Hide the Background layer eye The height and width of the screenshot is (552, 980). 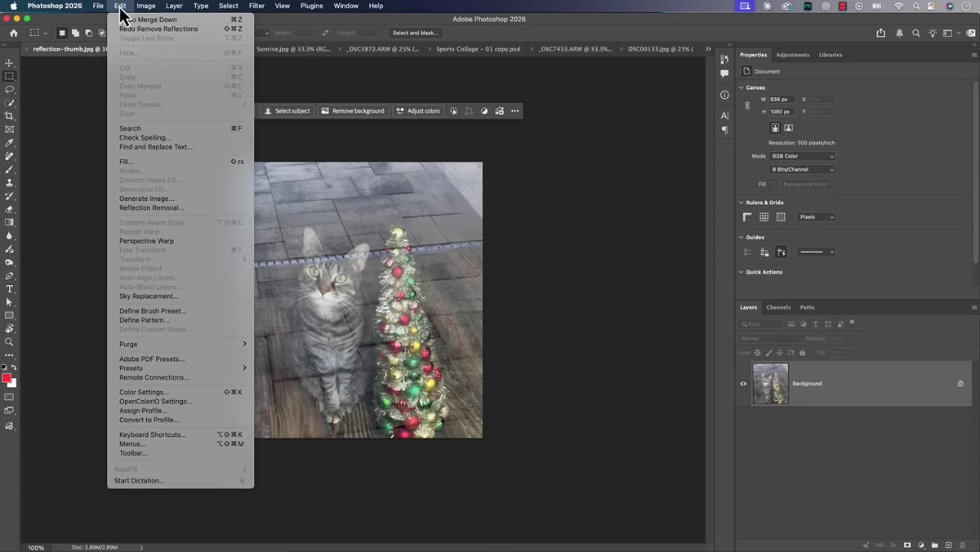pos(743,384)
